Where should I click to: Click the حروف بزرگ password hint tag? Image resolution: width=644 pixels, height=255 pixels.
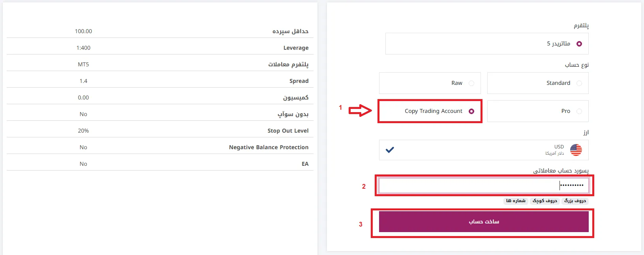click(x=575, y=201)
